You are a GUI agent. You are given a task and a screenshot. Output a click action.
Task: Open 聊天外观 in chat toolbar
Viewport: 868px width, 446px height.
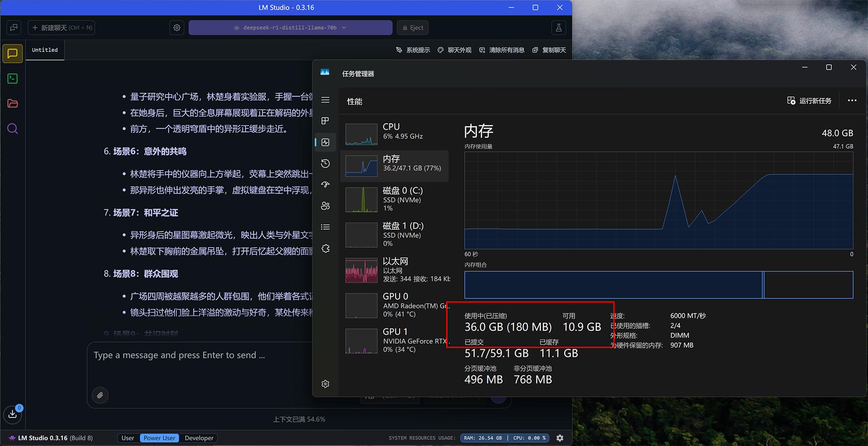pos(454,50)
